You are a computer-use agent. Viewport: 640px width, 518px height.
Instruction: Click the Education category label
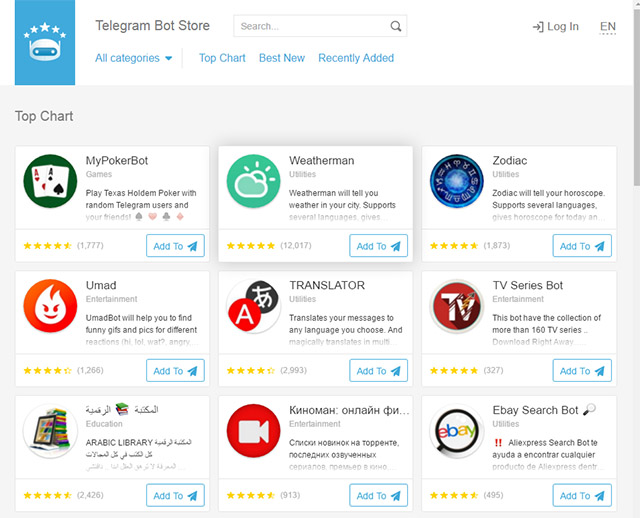pyautogui.click(x=104, y=424)
